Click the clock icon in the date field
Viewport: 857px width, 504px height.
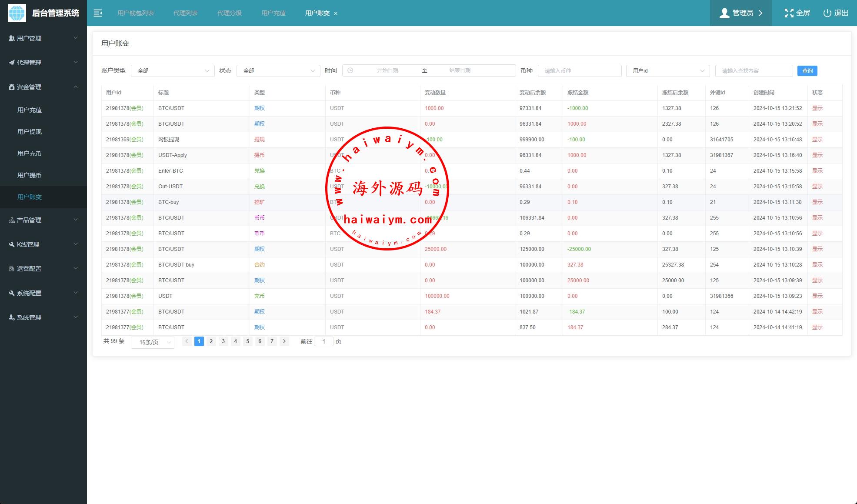pyautogui.click(x=350, y=70)
